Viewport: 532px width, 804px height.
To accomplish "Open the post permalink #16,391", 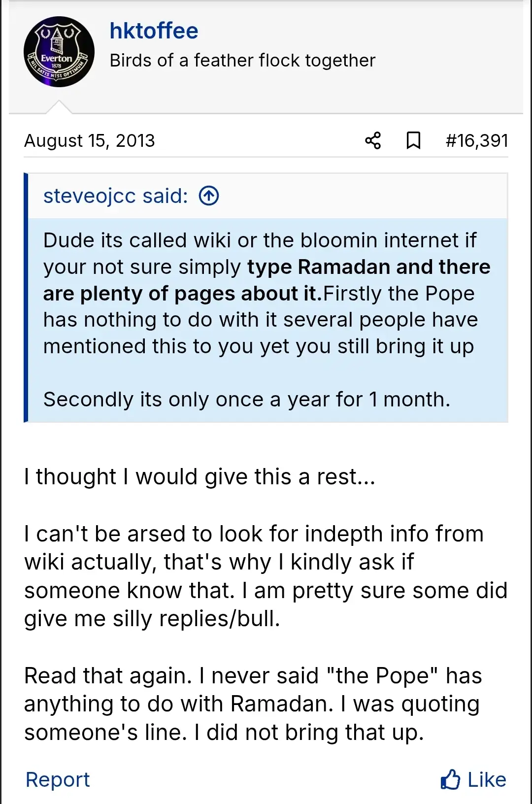I will pyautogui.click(x=476, y=140).
